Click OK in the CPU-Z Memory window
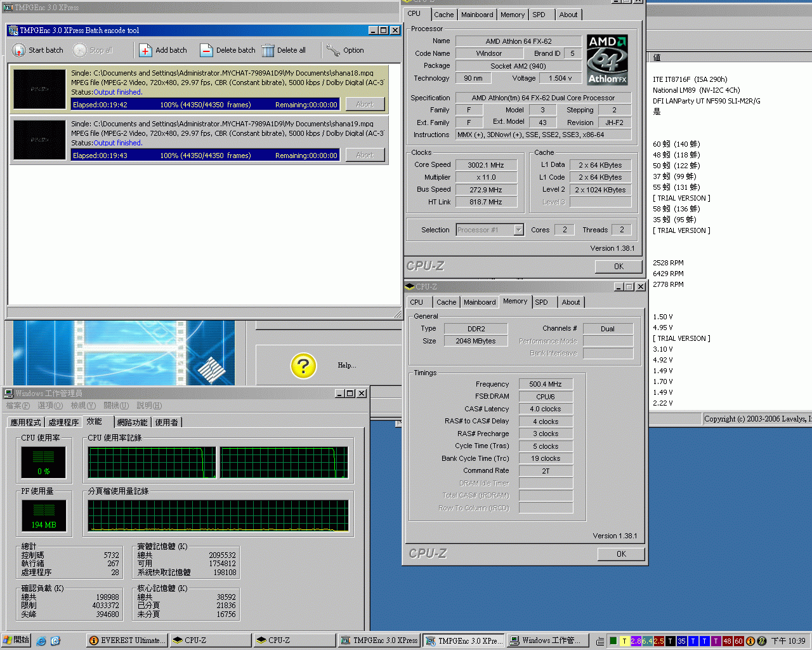 click(x=621, y=554)
